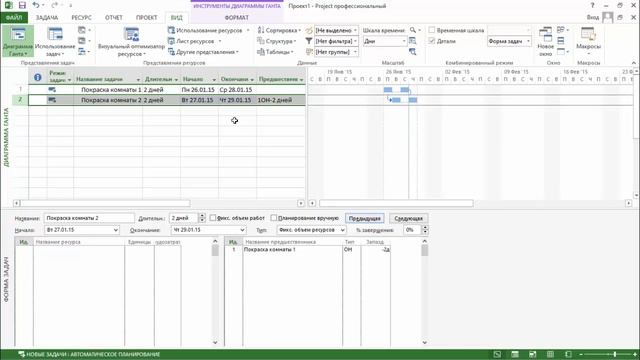Click the Новое окно button
Screen dimensions: 640x360
[x=545, y=42]
